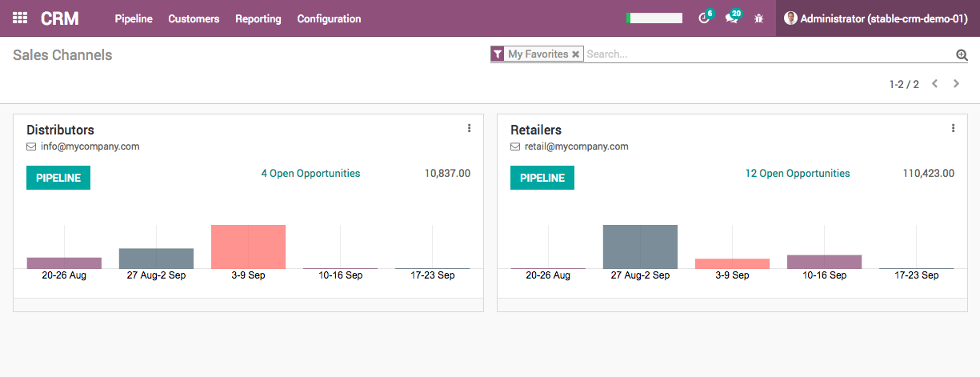Screen dimensions: 980x377
Task: Open the 12 Open Opportunities link
Action: point(797,174)
